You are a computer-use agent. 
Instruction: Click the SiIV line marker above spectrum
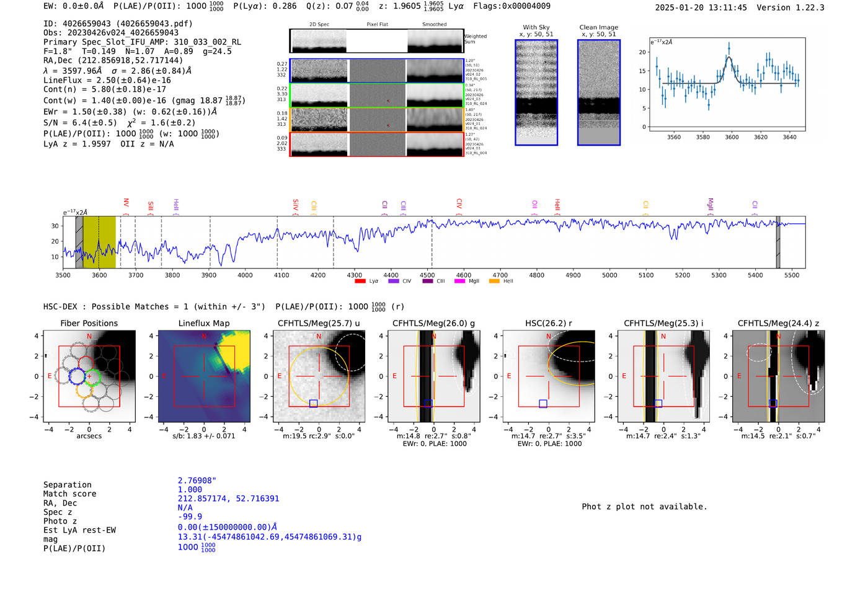pyautogui.click(x=296, y=206)
